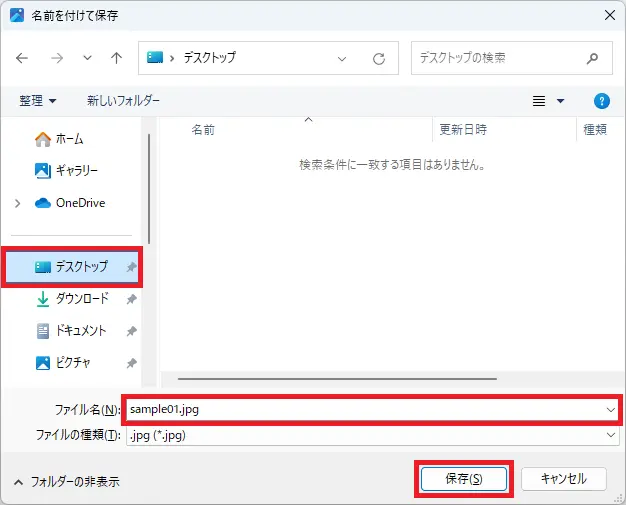Select ドキュメント in the sidebar
The image size is (626, 505).
[x=80, y=331]
